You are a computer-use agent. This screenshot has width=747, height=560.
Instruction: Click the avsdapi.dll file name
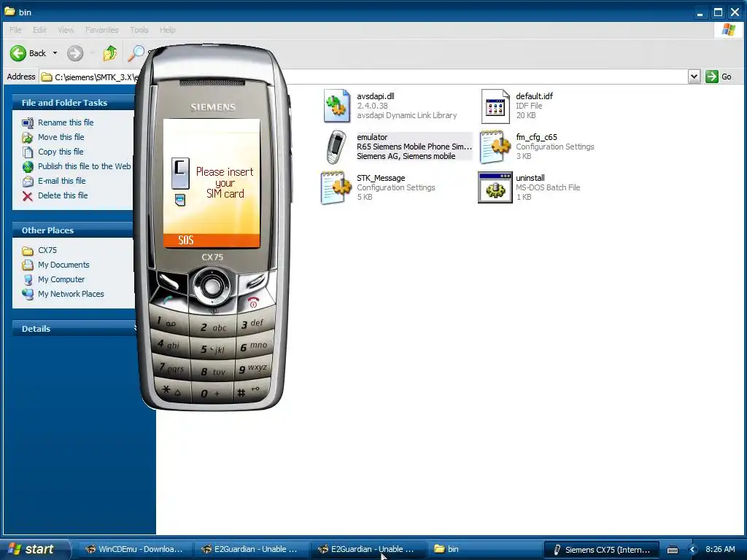376,96
